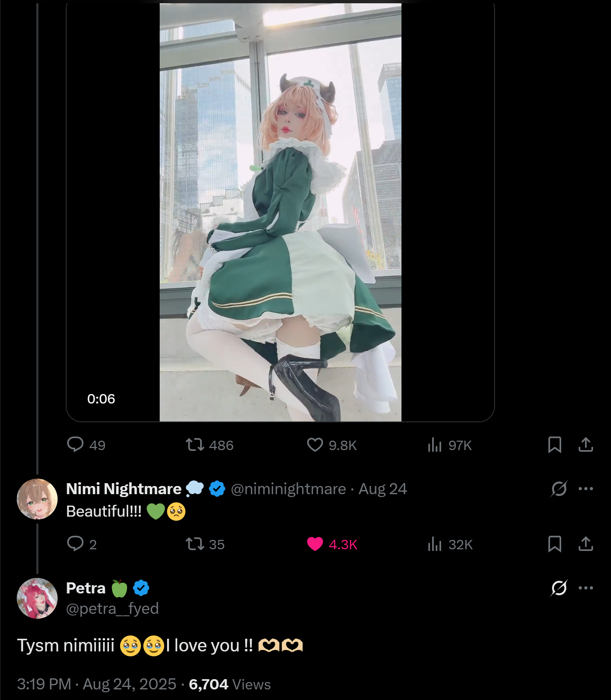Viewport: 611px width, 700px height.
Task: Open Grok icon on Nimi Nightmare's reply
Action: (x=559, y=488)
